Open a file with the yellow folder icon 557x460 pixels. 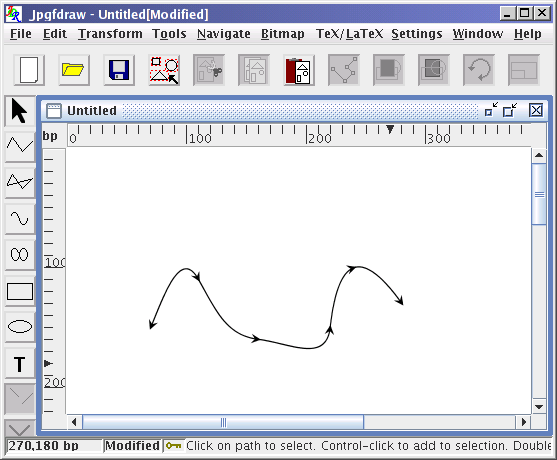pos(74,70)
